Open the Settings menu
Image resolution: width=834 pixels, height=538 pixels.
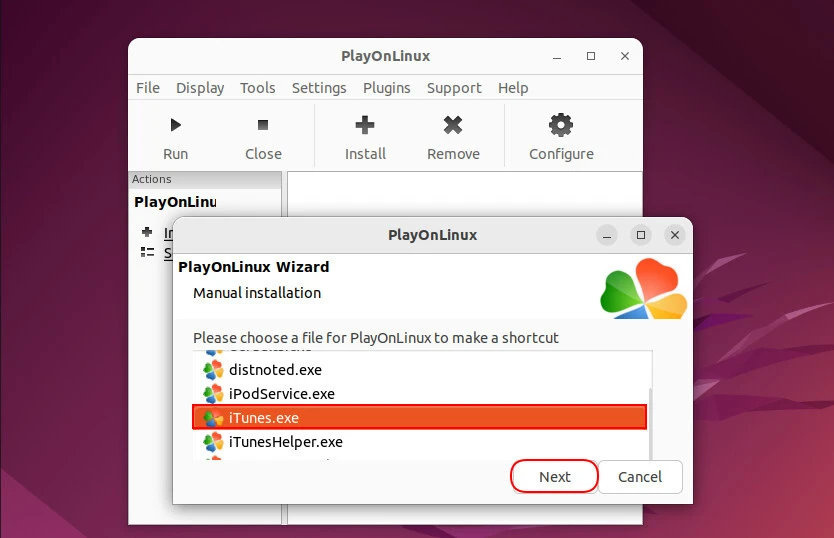[x=319, y=88]
